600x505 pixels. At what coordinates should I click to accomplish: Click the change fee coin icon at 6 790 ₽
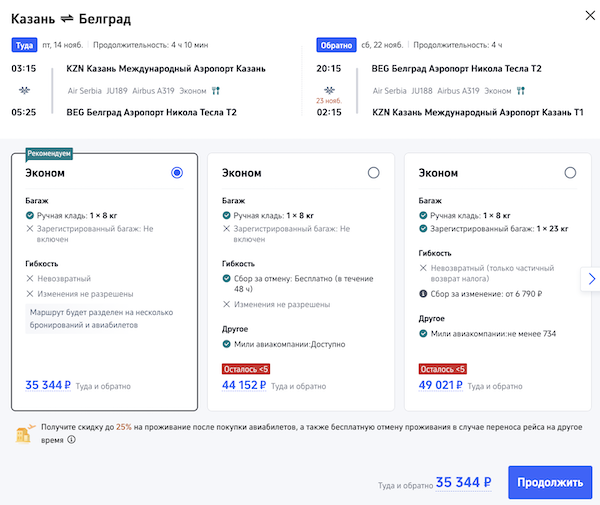click(422, 294)
